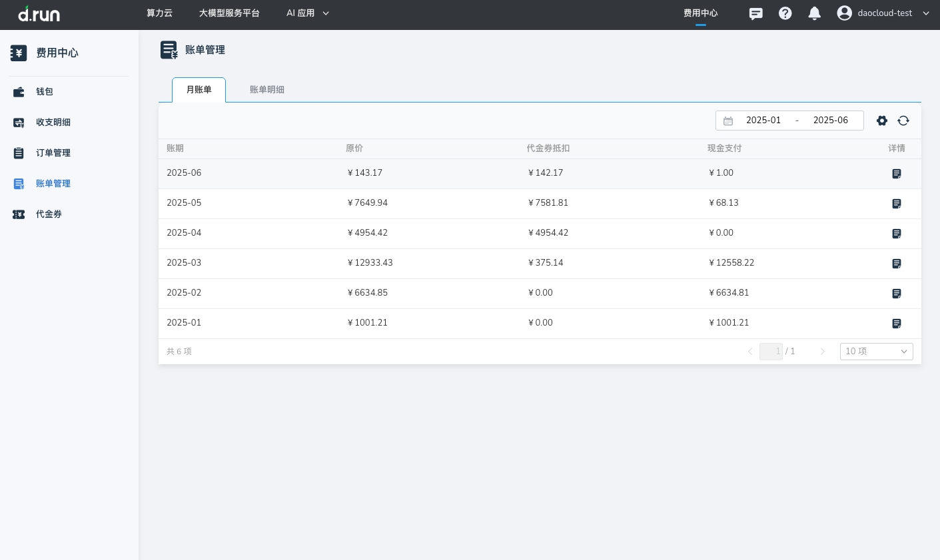Open the notifications bell icon
This screenshot has height=560, width=940.
(x=814, y=13)
